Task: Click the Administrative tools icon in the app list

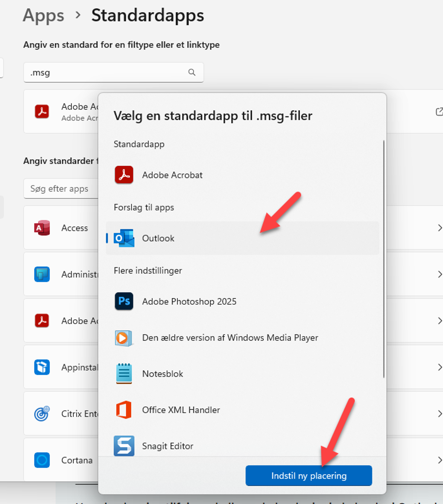Action: pos(42,274)
